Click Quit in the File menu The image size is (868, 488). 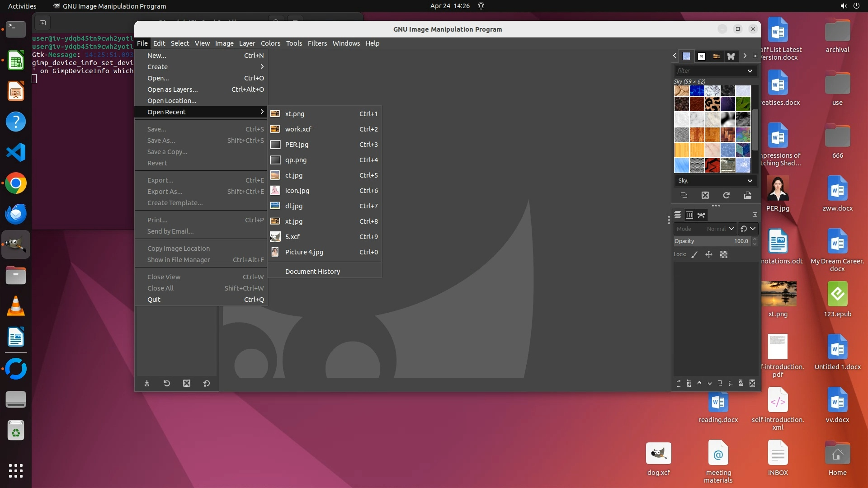[154, 300]
